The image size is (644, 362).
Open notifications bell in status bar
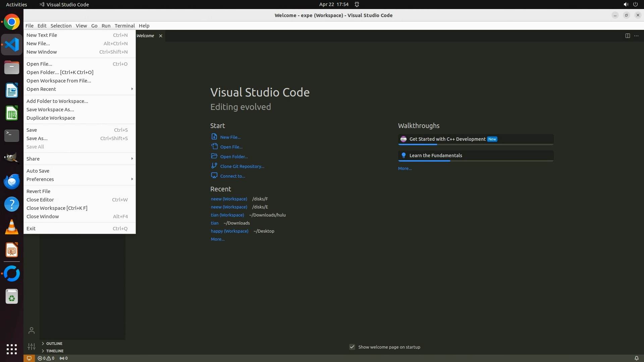pyautogui.click(x=636, y=358)
